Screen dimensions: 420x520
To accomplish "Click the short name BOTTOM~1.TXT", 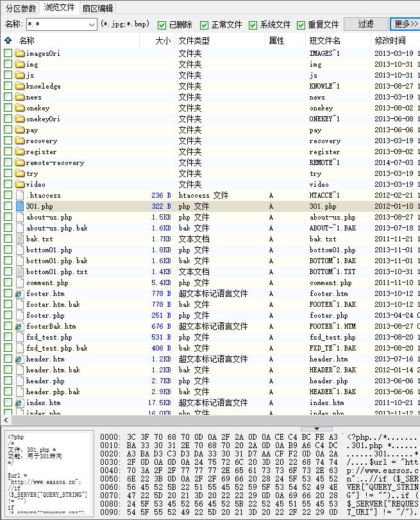I will (332, 272).
